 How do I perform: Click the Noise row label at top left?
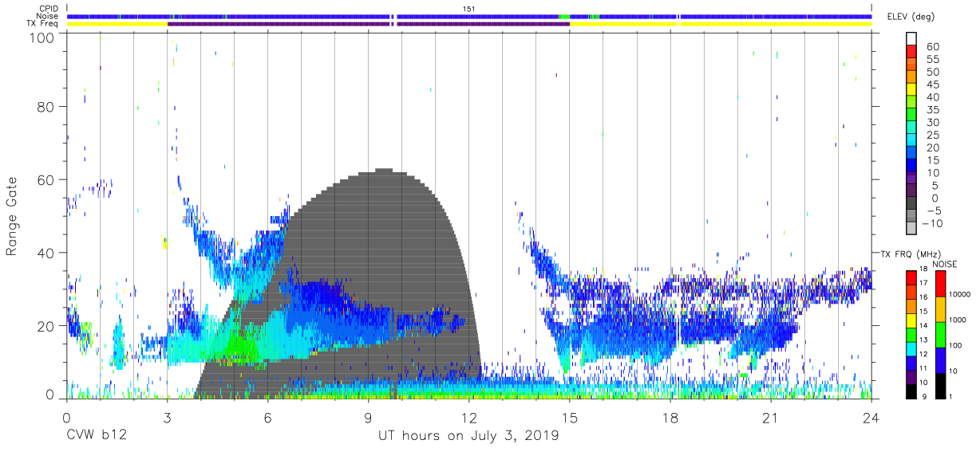(49, 16)
